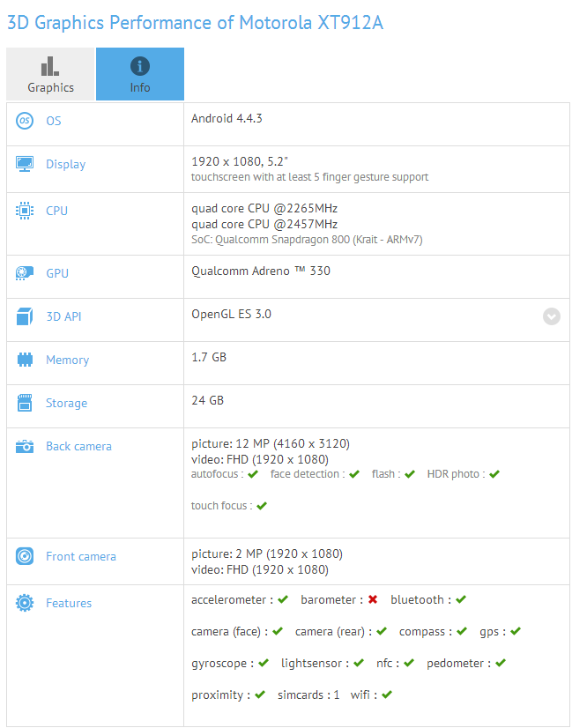Click the gps green checkmark

516,631
